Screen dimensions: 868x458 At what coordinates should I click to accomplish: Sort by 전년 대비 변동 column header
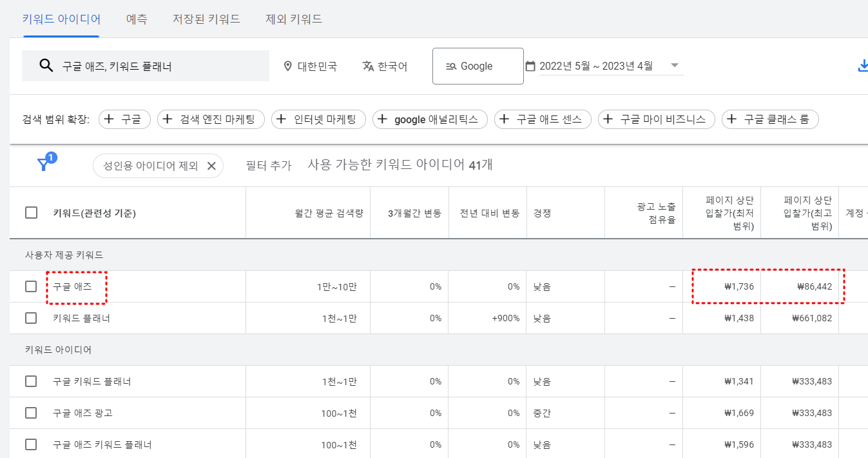point(490,213)
